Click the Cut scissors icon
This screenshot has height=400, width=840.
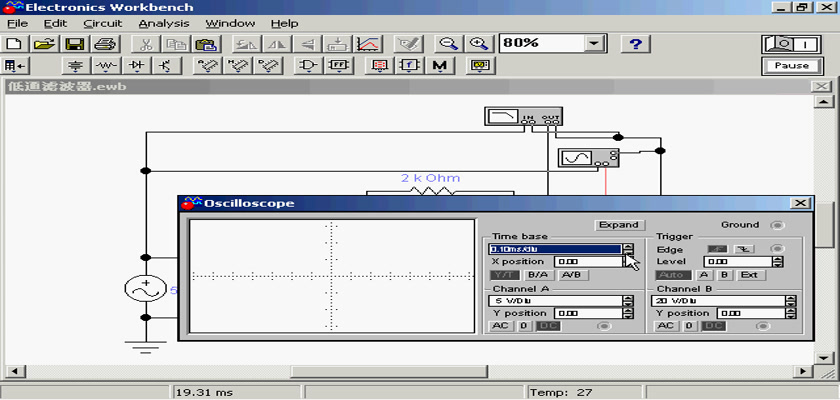pos(145,44)
